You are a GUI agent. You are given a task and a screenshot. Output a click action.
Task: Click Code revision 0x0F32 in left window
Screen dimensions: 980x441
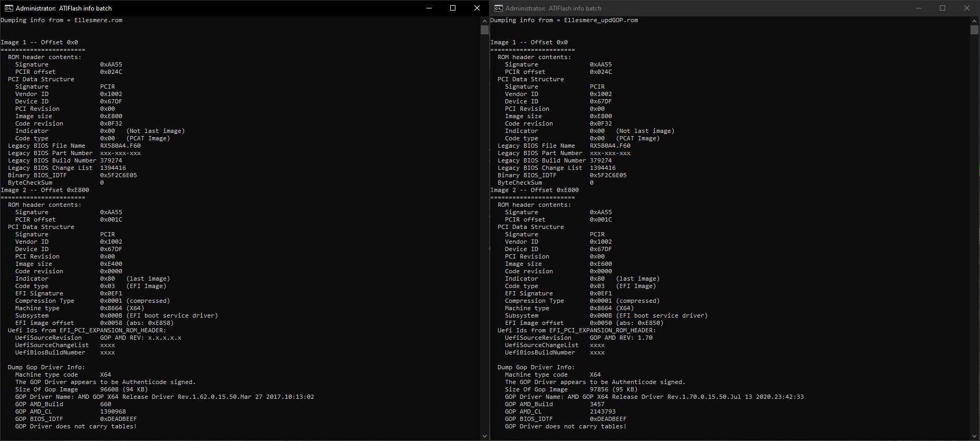111,123
